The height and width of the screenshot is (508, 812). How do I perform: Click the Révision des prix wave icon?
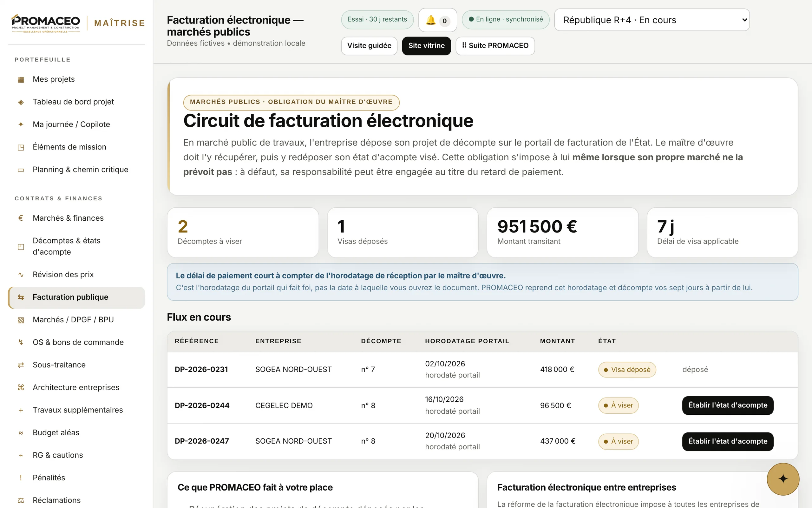21,275
